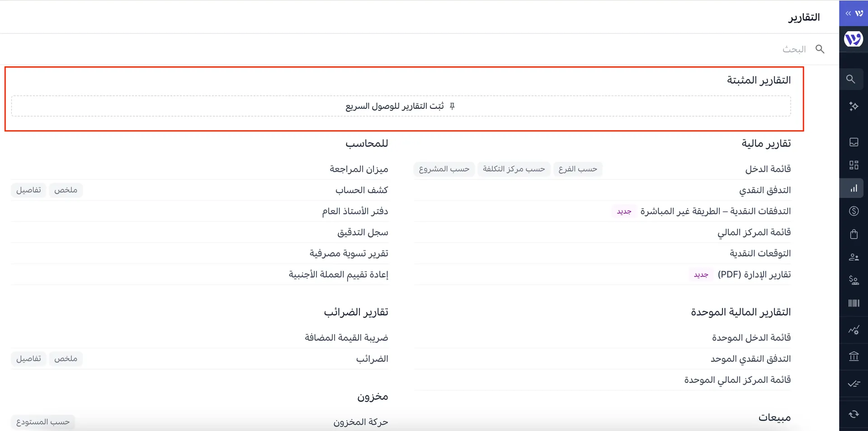This screenshot has width=868, height=431.
Task: Open قائمة الدخل filtered حسب الفرع
Action: tap(578, 169)
